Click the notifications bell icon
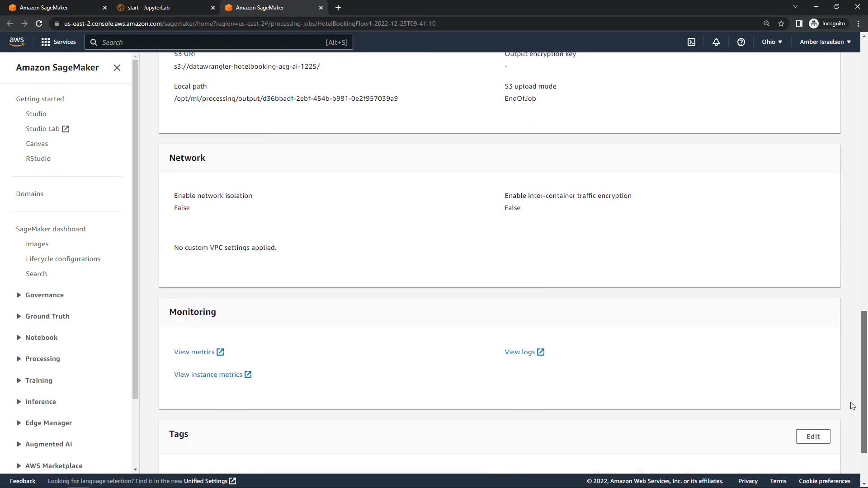The image size is (868, 488). [716, 42]
